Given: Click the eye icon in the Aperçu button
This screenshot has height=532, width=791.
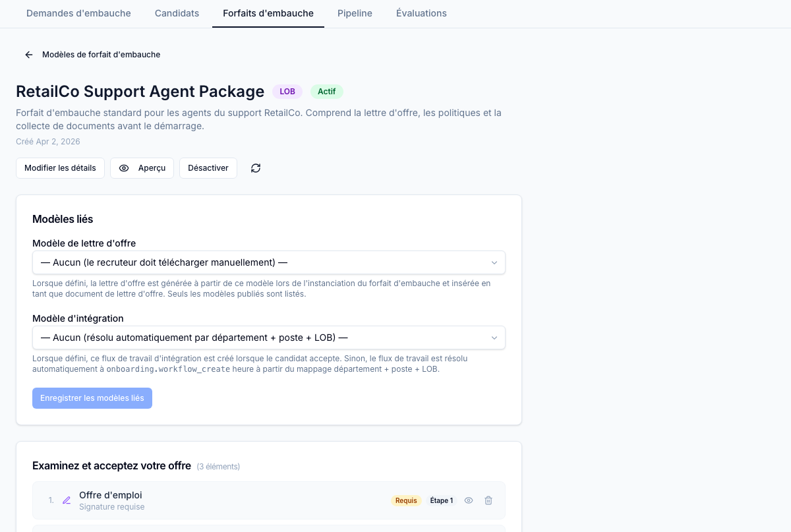Looking at the screenshot, I should click(124, 168).
